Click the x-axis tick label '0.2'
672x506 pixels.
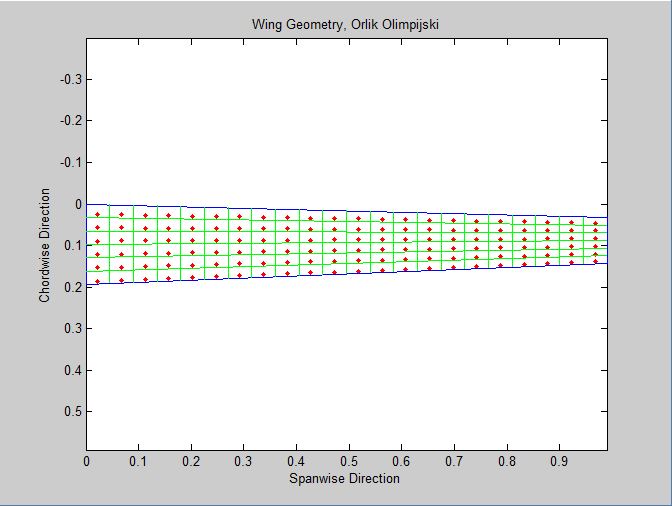pyautogui.click(x=191, y=461)
